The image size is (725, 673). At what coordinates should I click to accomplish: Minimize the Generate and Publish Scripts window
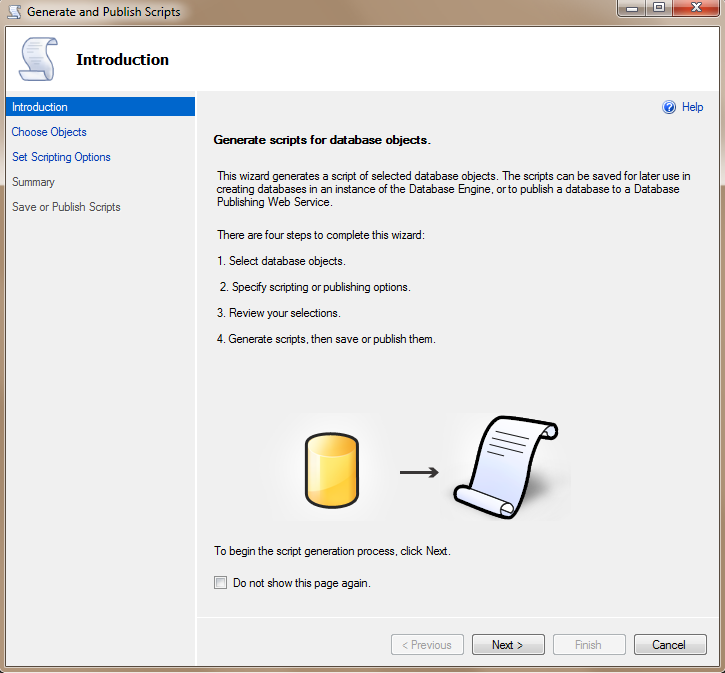pos(632,9)
